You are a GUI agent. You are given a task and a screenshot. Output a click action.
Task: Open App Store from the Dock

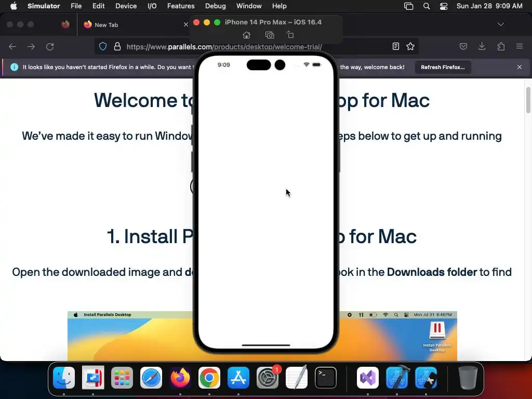[x=238, y=378]
